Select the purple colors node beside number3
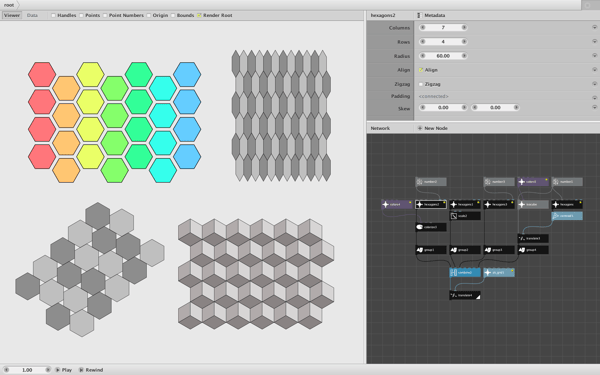 tap(533, 182)
